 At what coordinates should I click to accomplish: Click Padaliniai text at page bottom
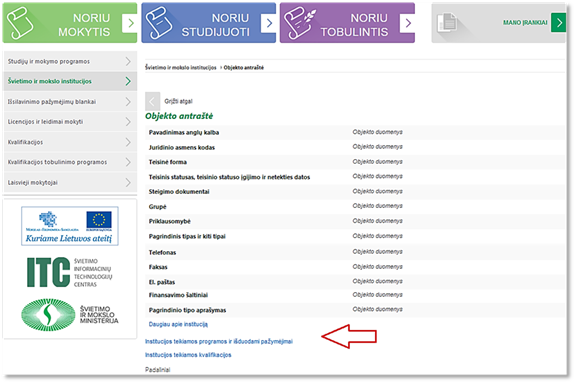click(x=158, y=370)
